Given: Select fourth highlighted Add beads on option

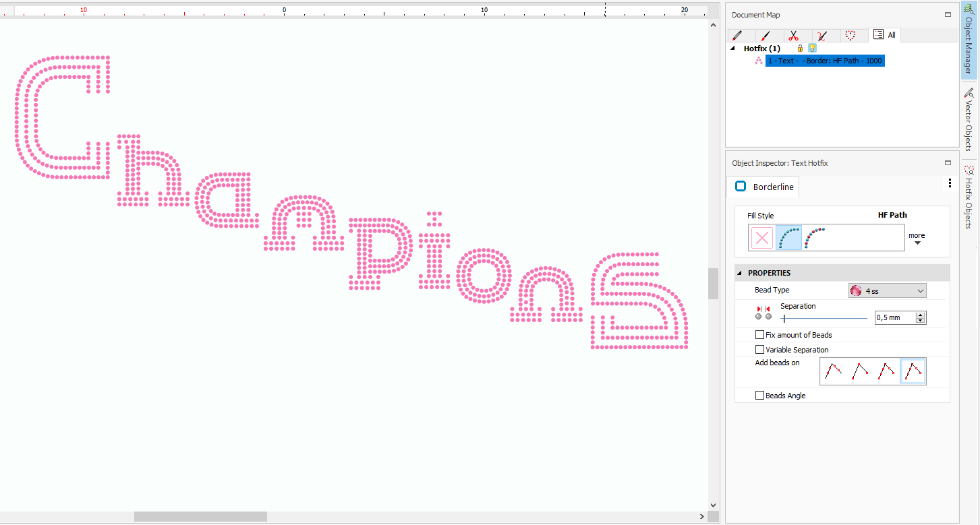Looking at the screenshot, I should point(913,371).
